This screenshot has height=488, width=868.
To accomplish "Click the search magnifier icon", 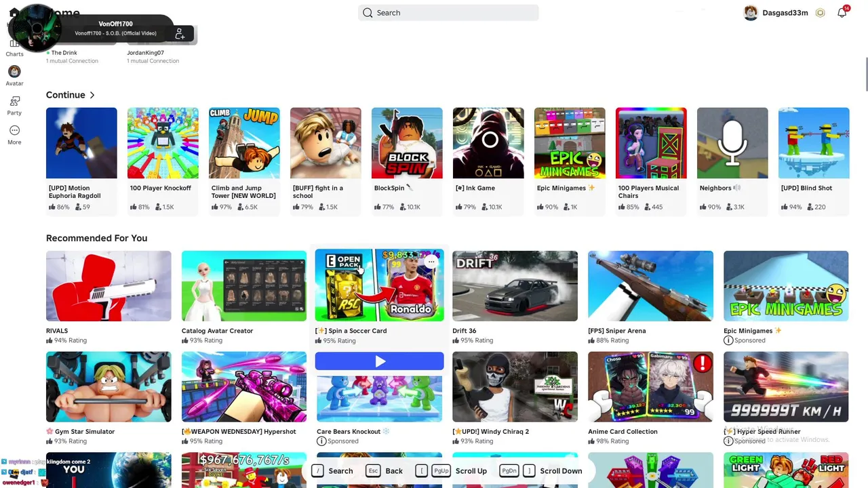I will pyautogui.click(x=368, y=13).
